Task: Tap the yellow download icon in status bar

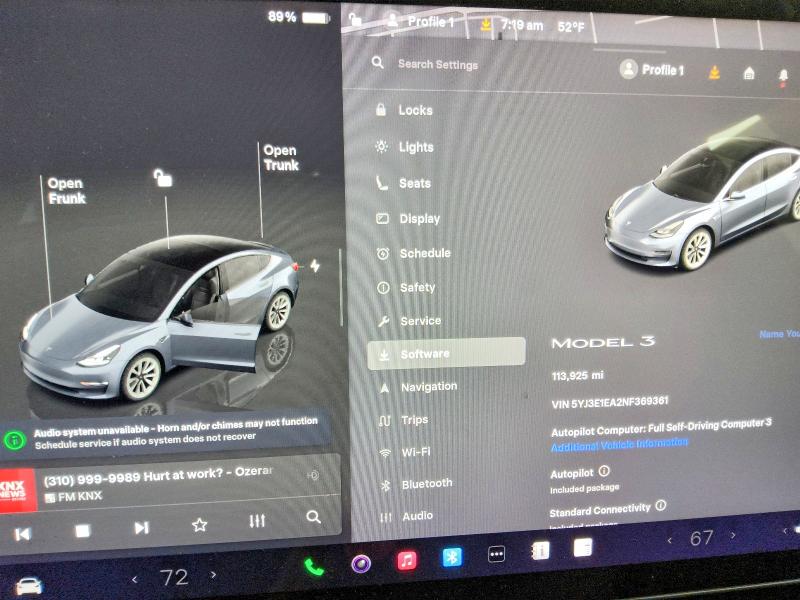Action: click(486, 23)
